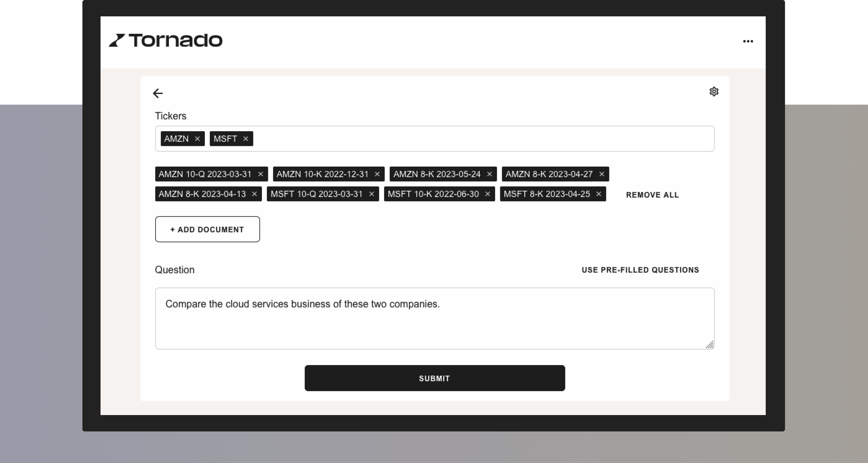Click the back arrow icon
This screenshot has height=463, width=868.
[158, 93]
